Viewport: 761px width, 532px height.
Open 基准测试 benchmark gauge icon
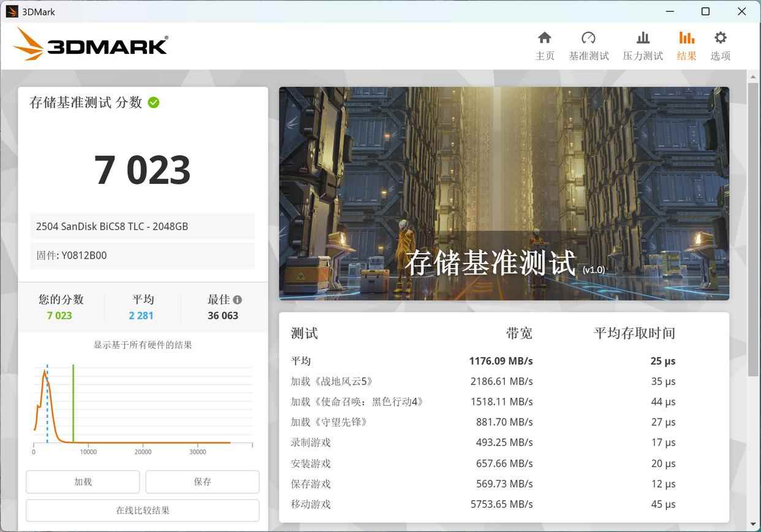pyautogui.click(x=588, y=38)
